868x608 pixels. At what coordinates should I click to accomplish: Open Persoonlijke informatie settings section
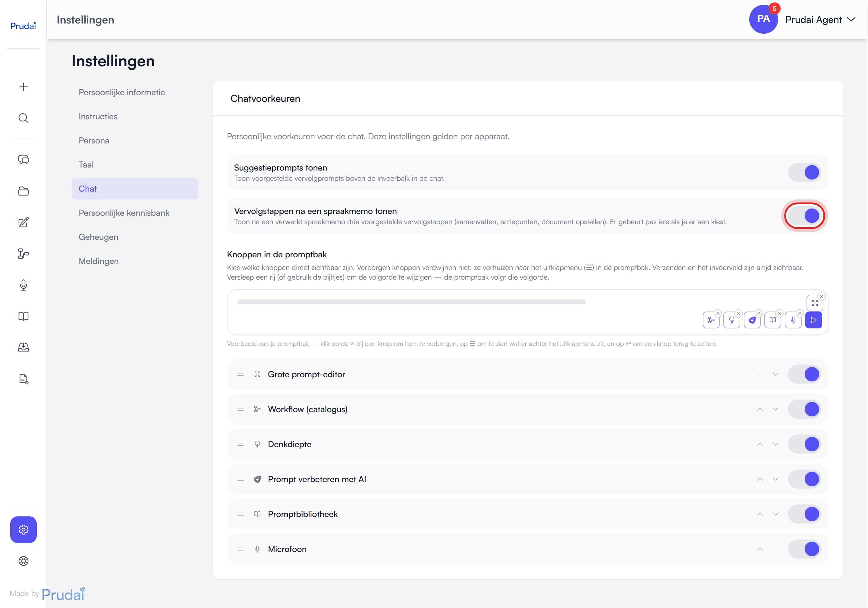click(x=135, y=92)
